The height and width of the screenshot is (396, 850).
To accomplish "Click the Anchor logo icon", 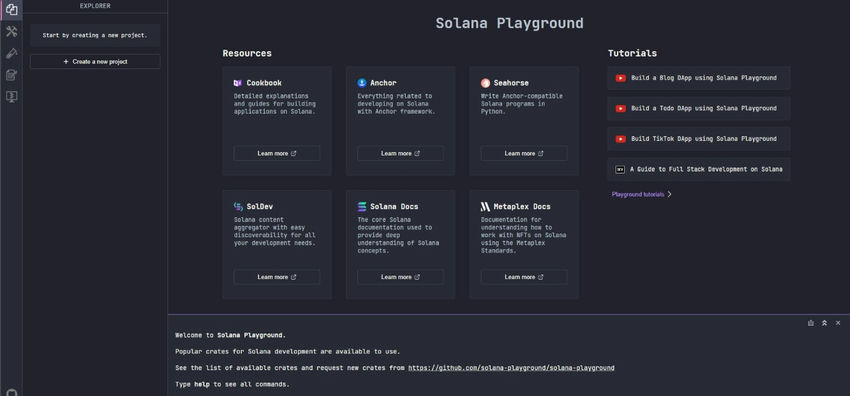I will click(x=362, y=83).
